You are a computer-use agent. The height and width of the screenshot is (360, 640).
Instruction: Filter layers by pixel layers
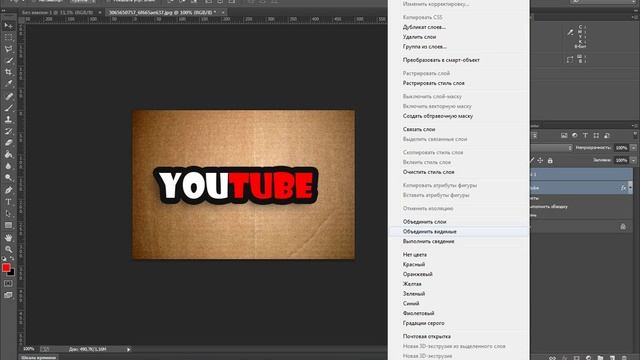tap(564, 136)
